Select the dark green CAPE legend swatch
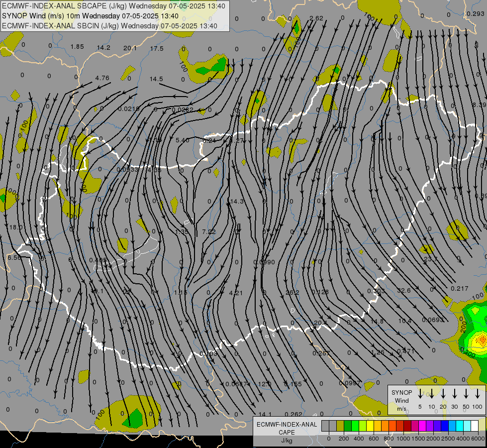Image resolution: width=487 pixels, height=448 pixels. pos(348,426)
